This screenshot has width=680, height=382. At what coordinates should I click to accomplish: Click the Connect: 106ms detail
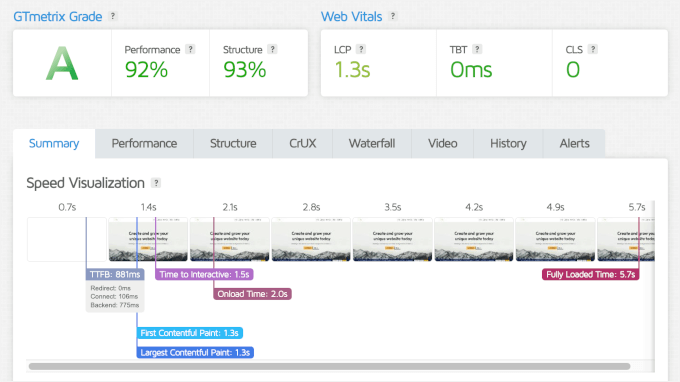pyautogui.click(x=114, y=297)
